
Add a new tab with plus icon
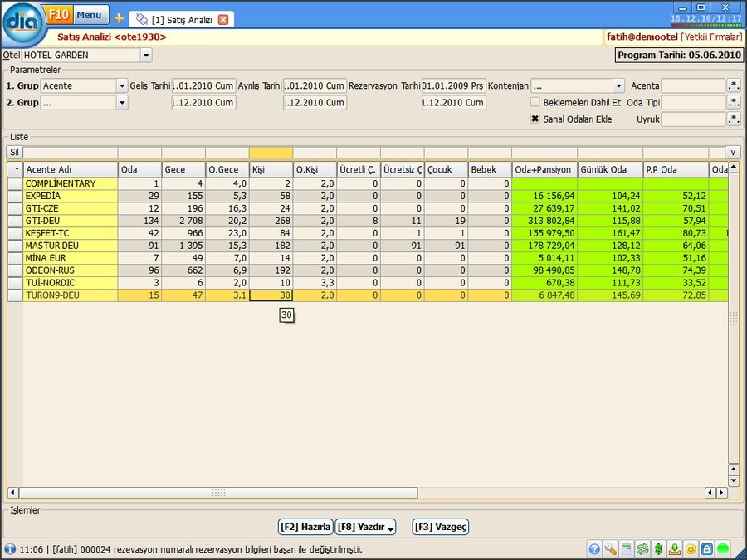point(119,18)
